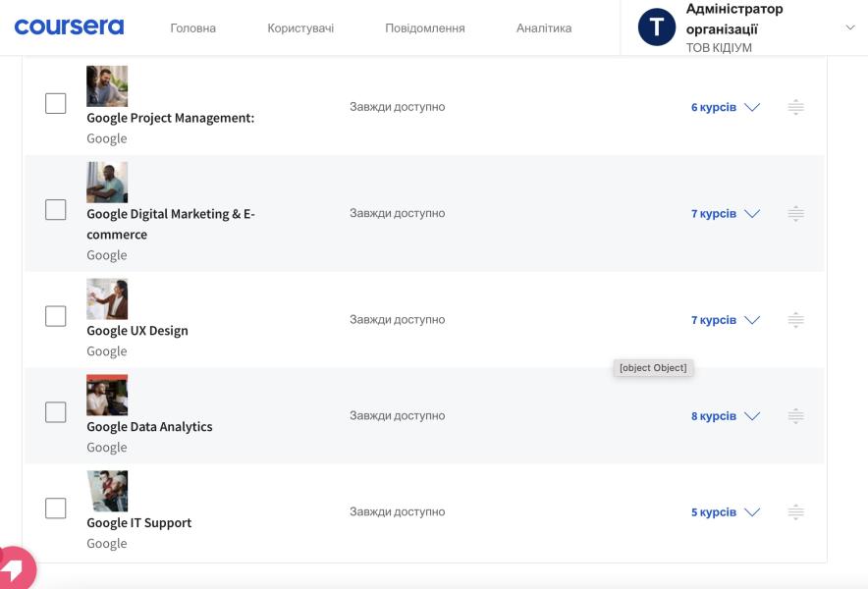This screenshot has width=868, height=589.
Task: Click Google provider under Project Management
Action: 107,139
